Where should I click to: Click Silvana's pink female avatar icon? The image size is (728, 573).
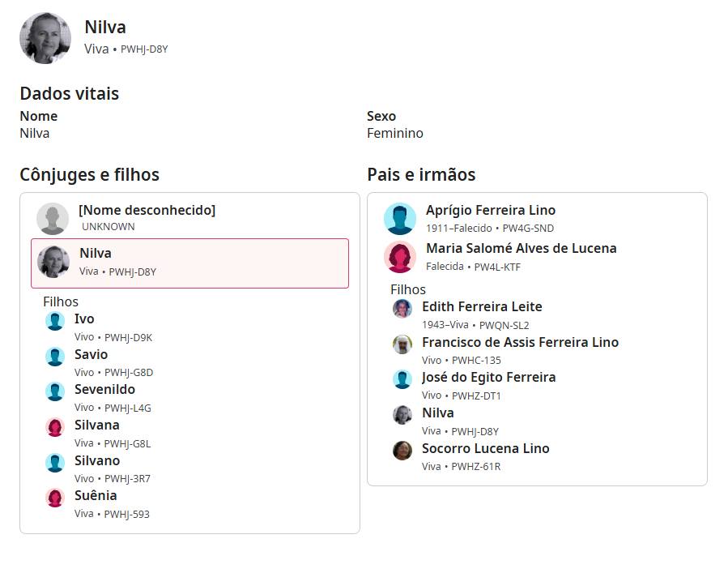55,427
